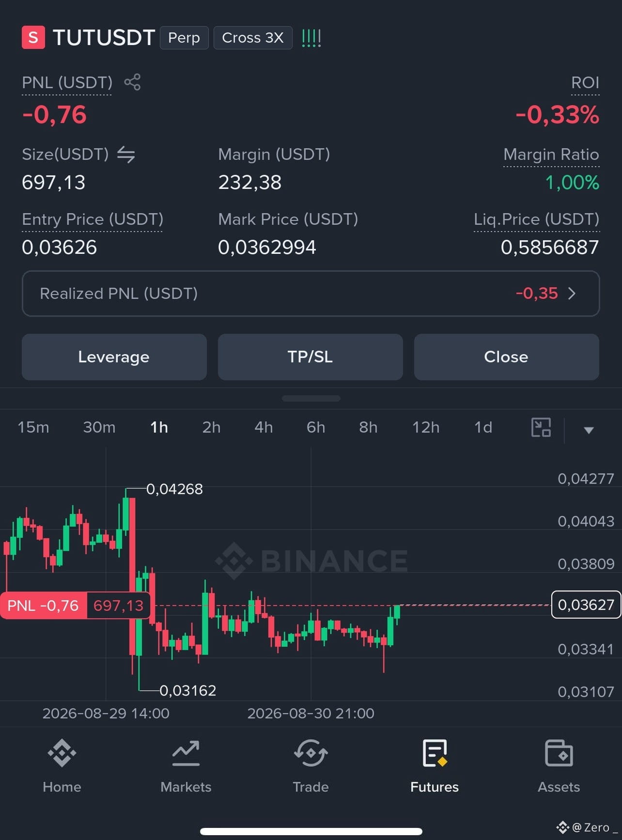Image resolution: width=622 pixels, height=840 pixels.
Task: Tap the -0,35 realized PNL value
Action: pyautogui.click(x=537, y=294)
